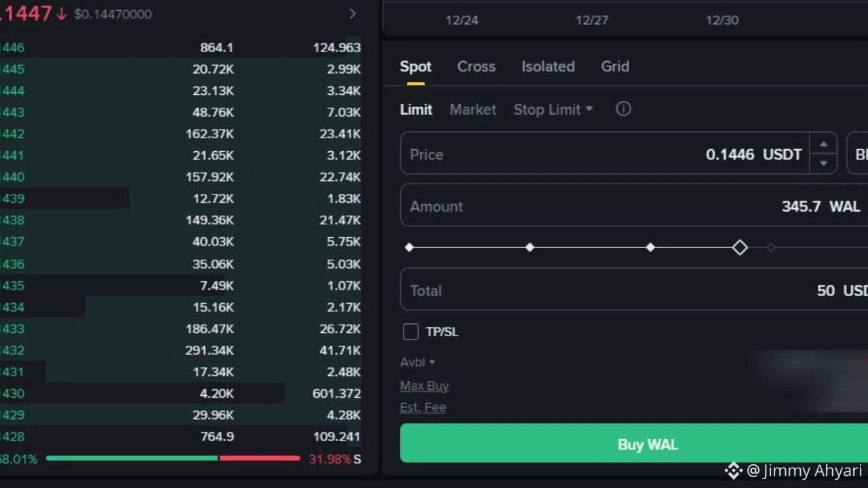Image resolution: width=868 pixels, height=488 pixels.
Task: Enable the TP/SL checkbox
Action: click(x=411, y=331)
